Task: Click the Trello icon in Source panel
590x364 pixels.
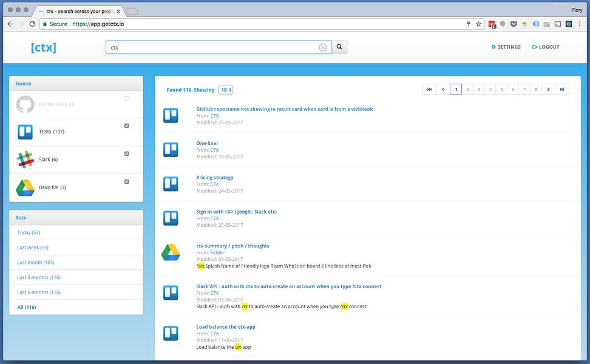Action: (x=25, y=132)
